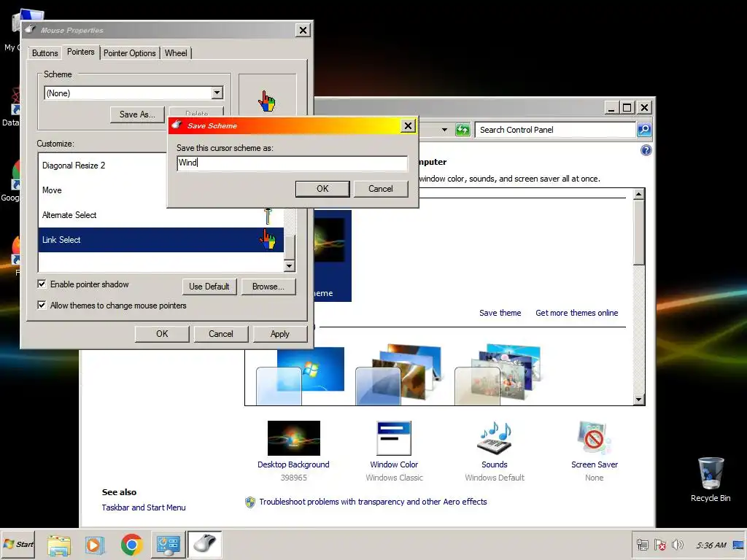Switch to Mouse Properties taskbar icon
747x560 pixels.
coord(205,544)
